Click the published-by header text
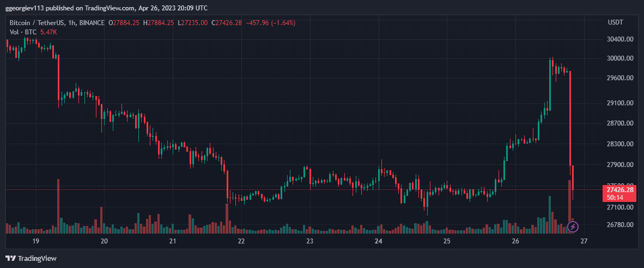Viewport: 644px width, 268px height. (x=106, y=8)
